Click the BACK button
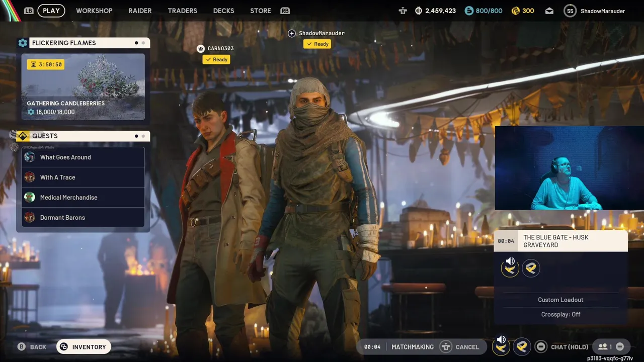 pos(32,347)
